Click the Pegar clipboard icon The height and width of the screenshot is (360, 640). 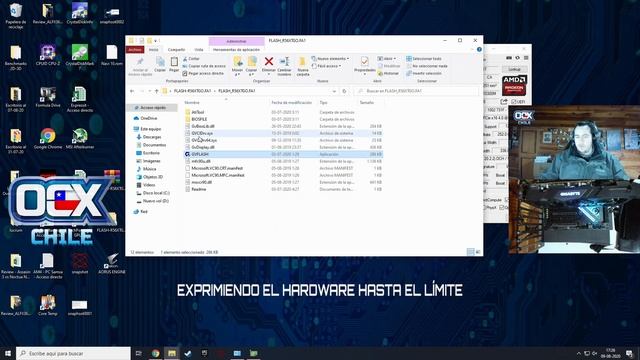[174, 64]
